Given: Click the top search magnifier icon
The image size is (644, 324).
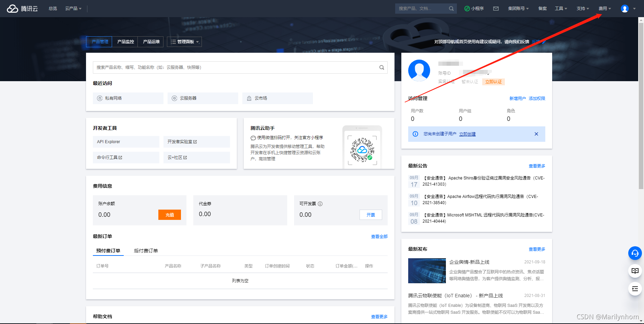Looking at the screenshot, I should (x=451, y=9).
